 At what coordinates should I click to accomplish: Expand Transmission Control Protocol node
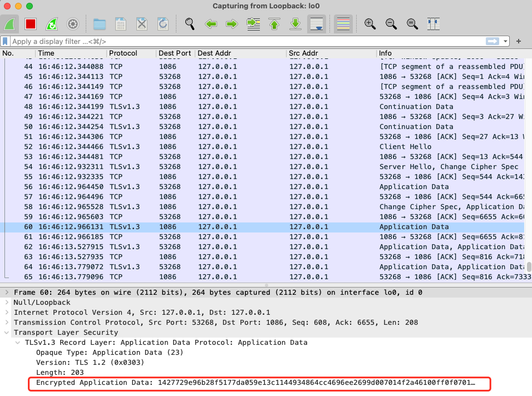[x=7, y=323]
